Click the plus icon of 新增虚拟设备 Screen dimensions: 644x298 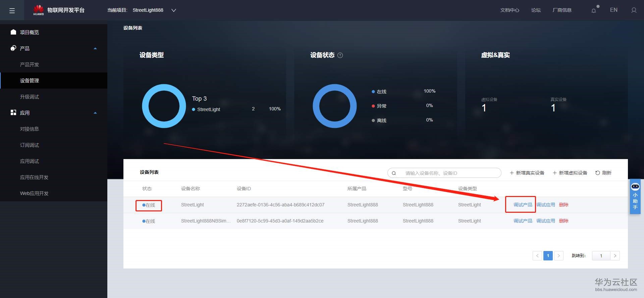pyautogui.click(x=555, y=173)
